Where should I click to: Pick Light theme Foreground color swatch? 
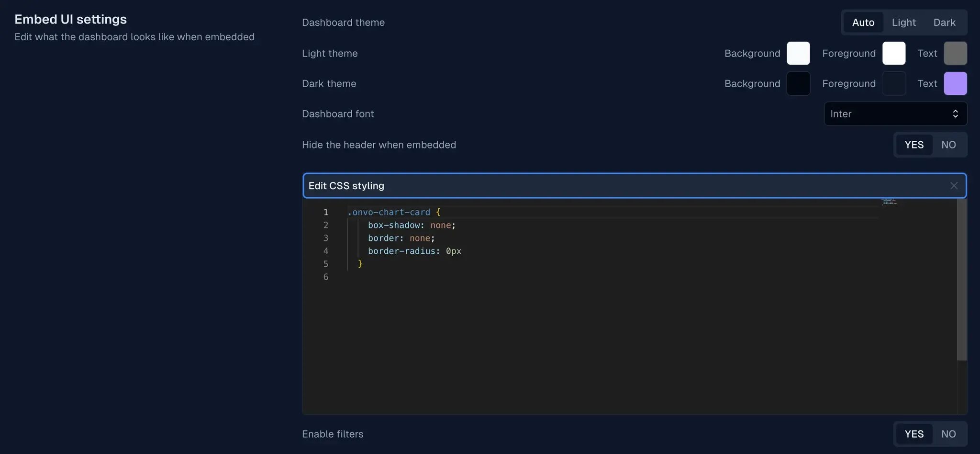(893, 53)
